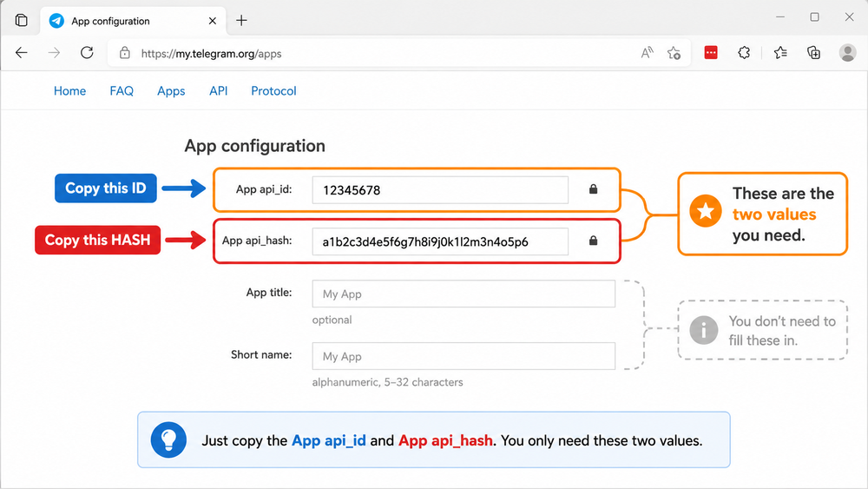Minimize the browser window

[x=780, y=17]
